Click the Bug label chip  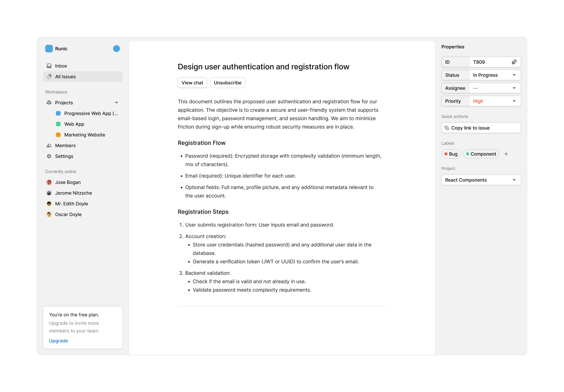[x=451, y=154]
